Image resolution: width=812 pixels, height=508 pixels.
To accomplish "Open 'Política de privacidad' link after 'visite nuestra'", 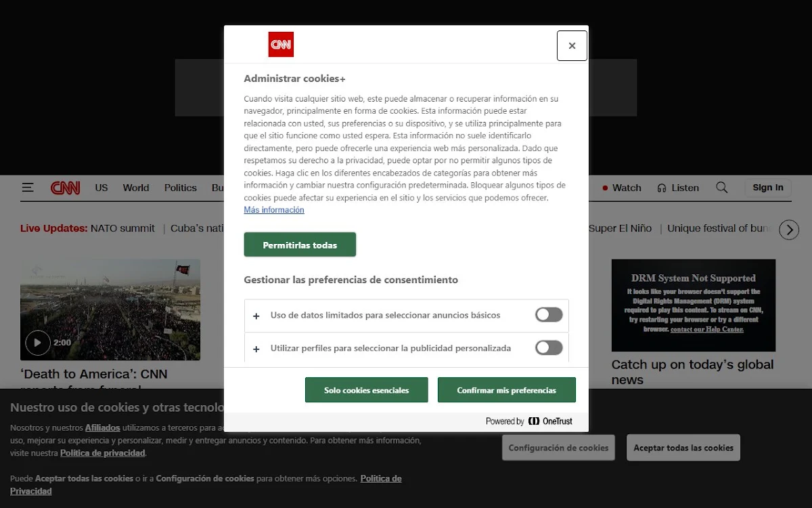I will pos(103,452).
